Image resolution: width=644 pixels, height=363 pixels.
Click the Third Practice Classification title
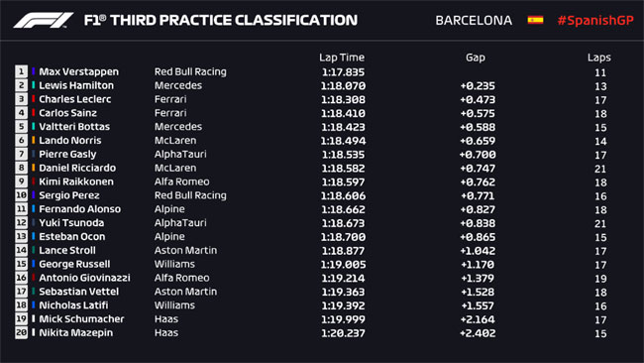click(221, 20)
